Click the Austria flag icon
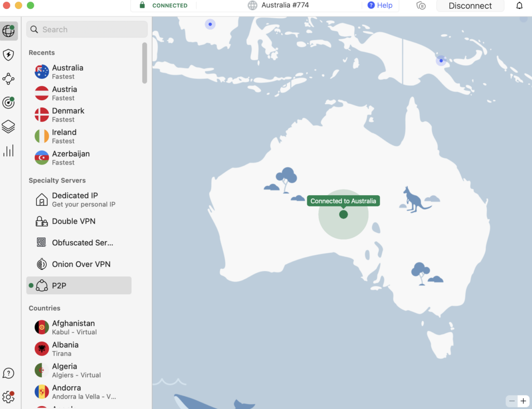 [42, 93]
